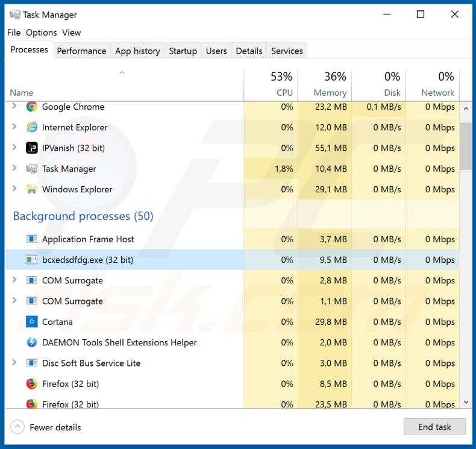Click the Application Frame Host name

click(x=88, y=239)
